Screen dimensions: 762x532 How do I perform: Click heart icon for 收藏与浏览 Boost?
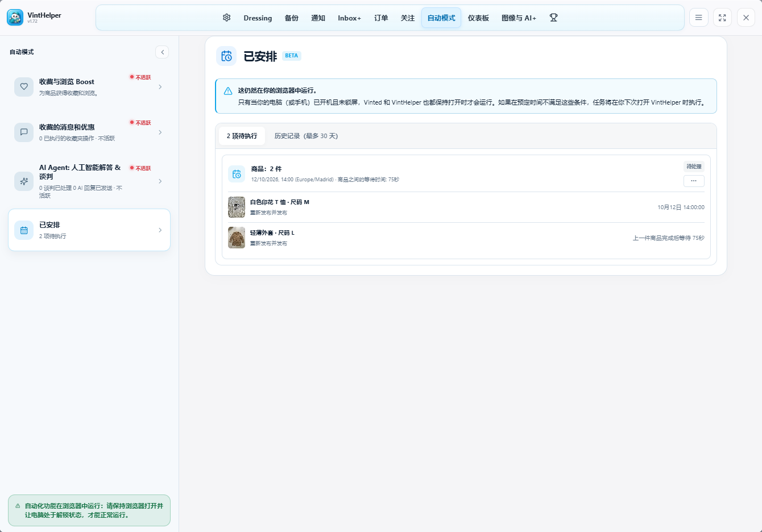coord(24,87)
